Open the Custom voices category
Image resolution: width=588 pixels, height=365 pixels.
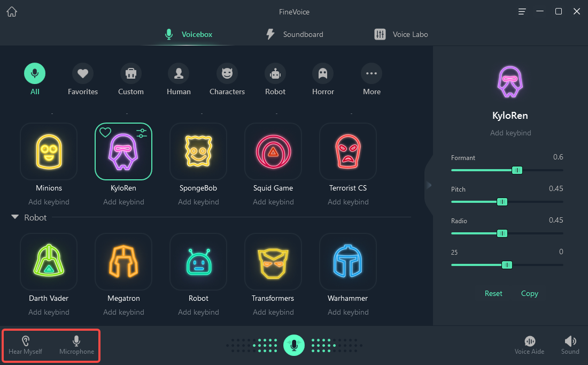click(130, 79)
